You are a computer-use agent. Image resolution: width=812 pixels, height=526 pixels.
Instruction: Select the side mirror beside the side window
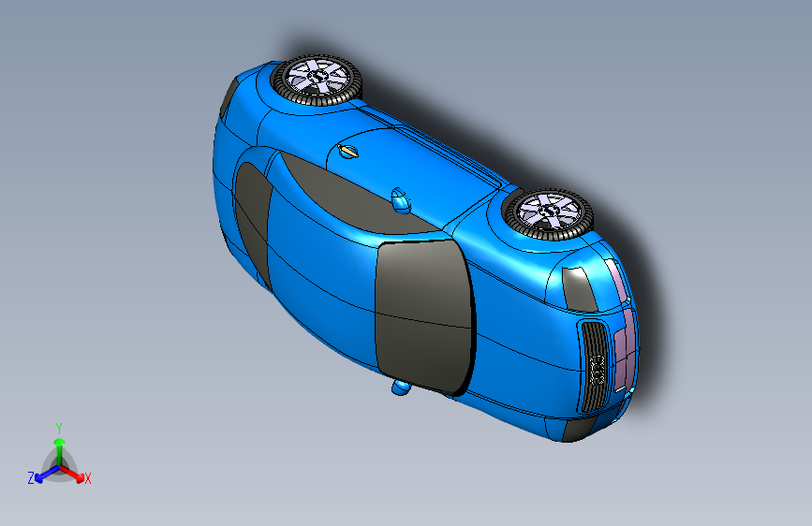(400, 201)
